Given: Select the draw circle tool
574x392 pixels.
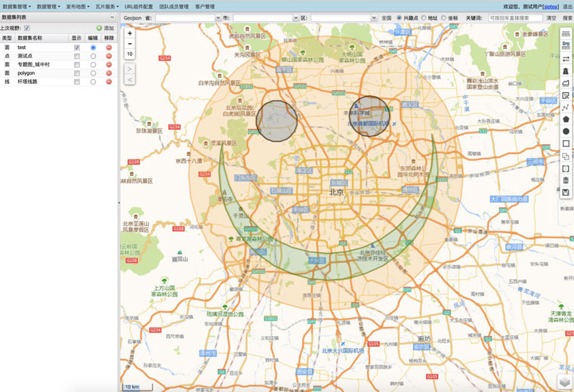Looking at the screenshot, I should tap(566, 131).
